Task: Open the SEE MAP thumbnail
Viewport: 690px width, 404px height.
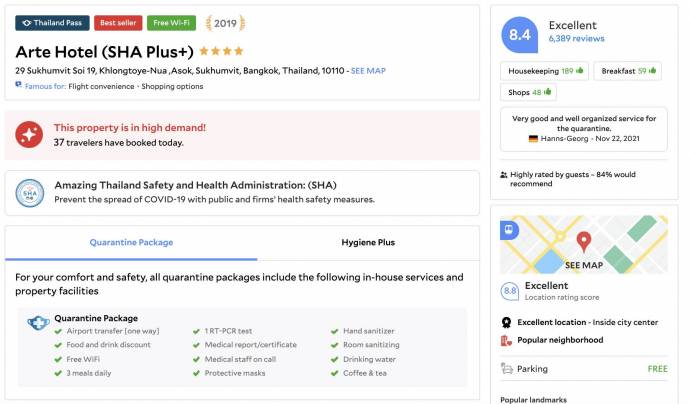Action: tap(584, 244)
